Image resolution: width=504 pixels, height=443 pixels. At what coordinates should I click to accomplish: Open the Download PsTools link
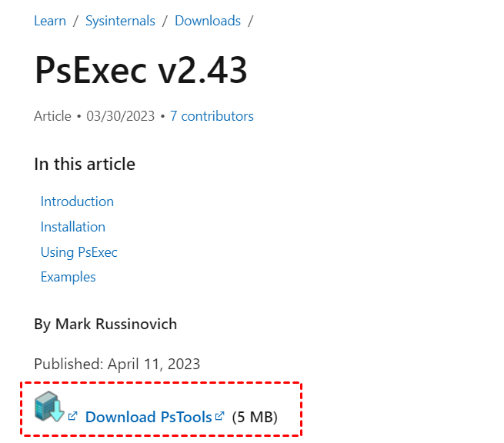tap(149, 417)
